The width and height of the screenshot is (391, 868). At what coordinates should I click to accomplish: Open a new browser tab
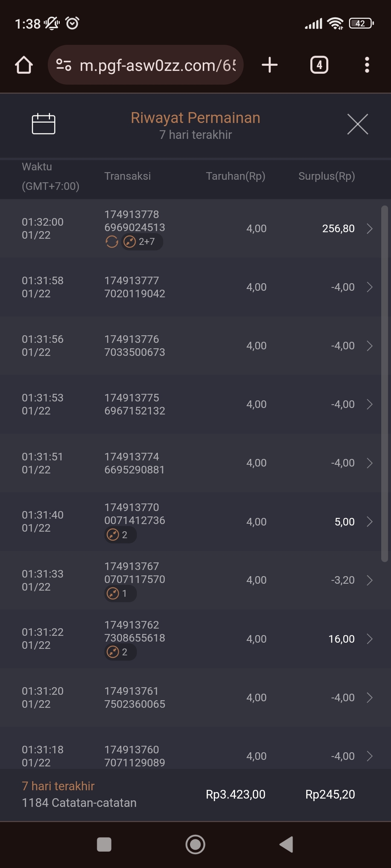(x=270, y=65)
